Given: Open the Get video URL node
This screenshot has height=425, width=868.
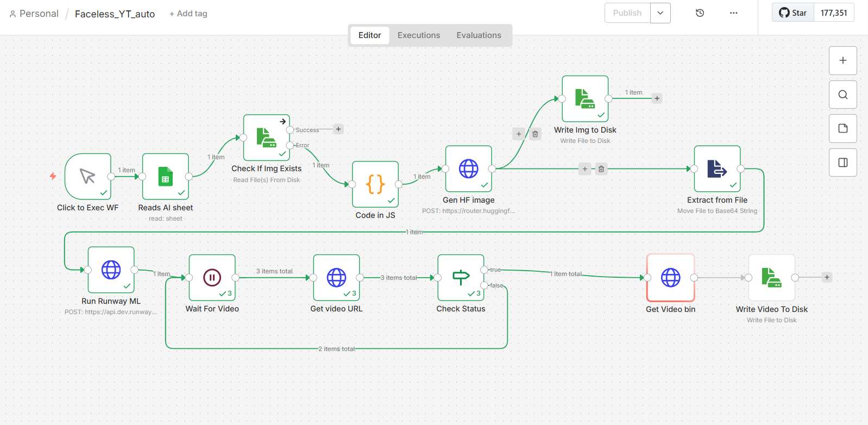Looking at the screenshot, I should (x=337, y=278).
